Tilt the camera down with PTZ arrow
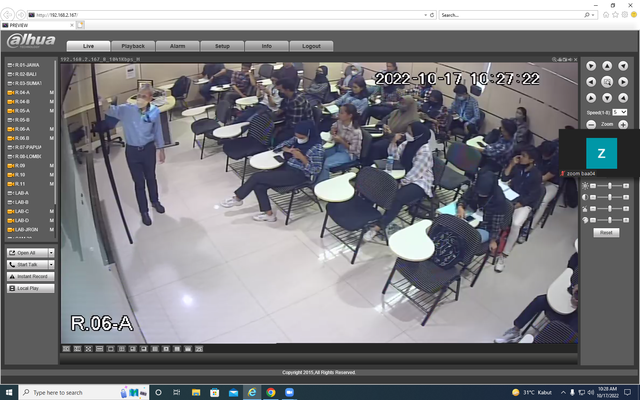640x400 pixels. coord(607,98)
